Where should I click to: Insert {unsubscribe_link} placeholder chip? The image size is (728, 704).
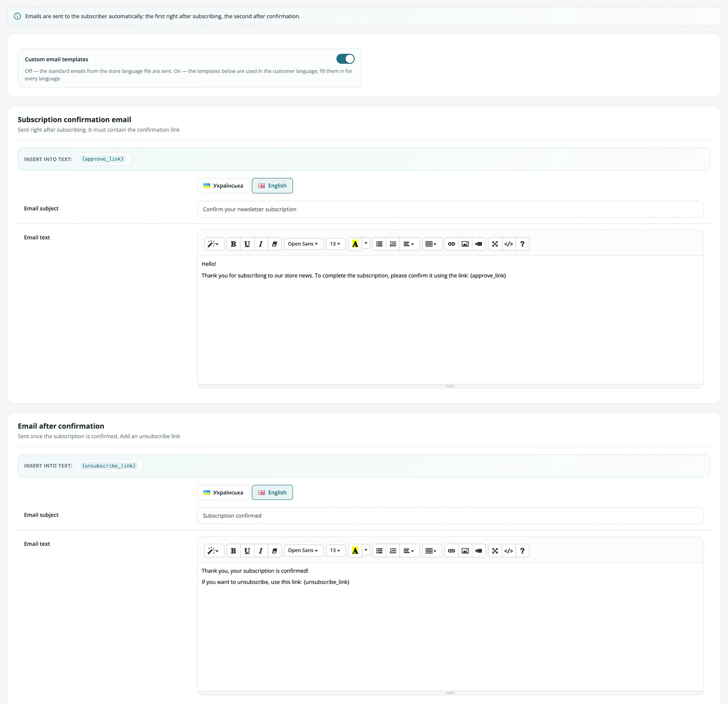coord(109,466)
